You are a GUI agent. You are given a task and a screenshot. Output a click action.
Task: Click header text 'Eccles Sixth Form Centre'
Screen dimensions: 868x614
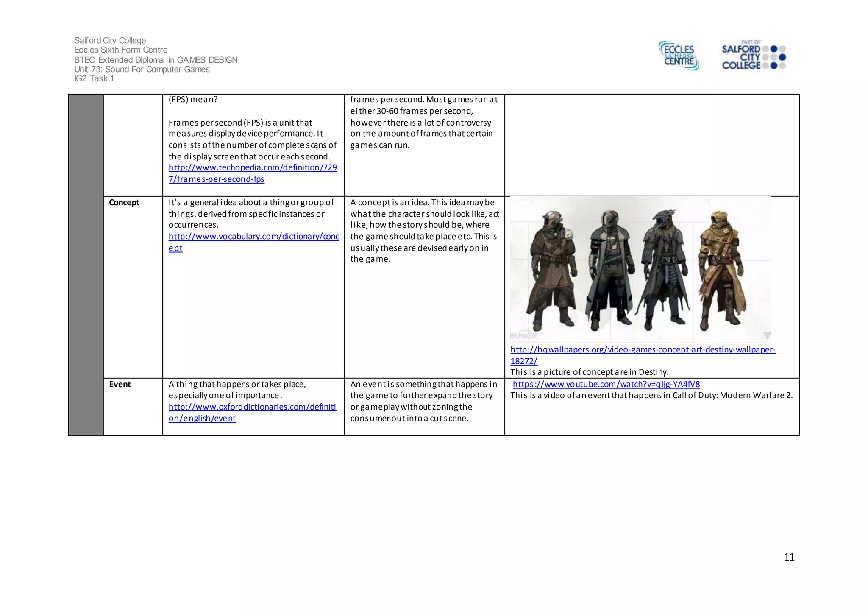click(121, 50)
